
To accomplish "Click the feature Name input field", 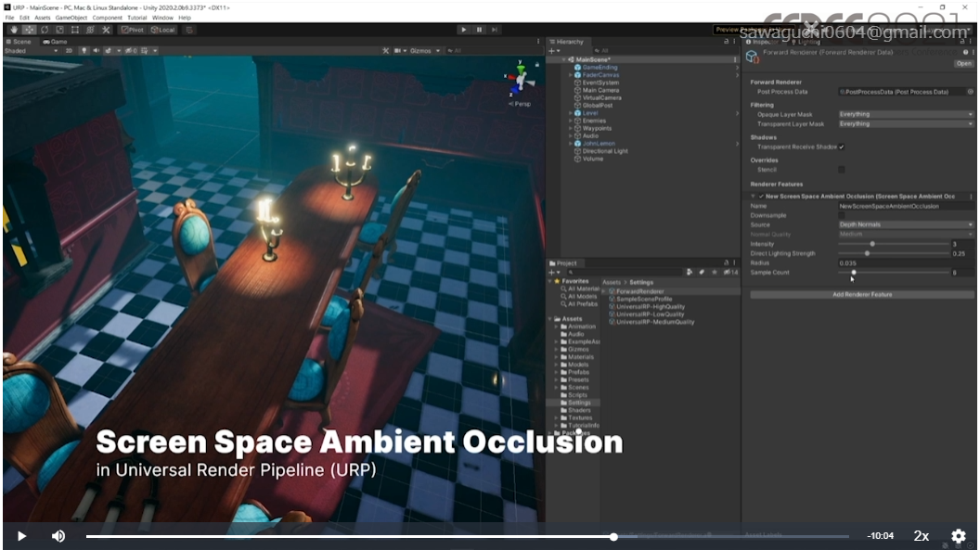I will tap(906, 206).
